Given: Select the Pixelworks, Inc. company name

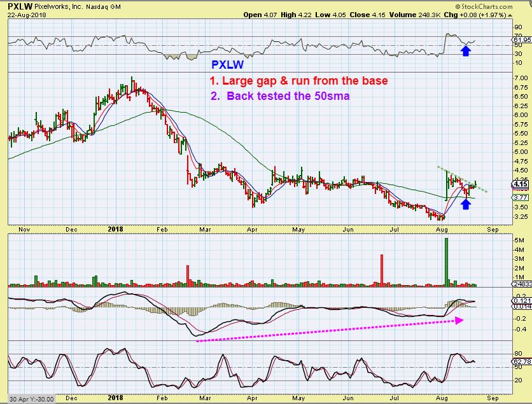Looking at the screenshot, I should [x=58, y=6].
